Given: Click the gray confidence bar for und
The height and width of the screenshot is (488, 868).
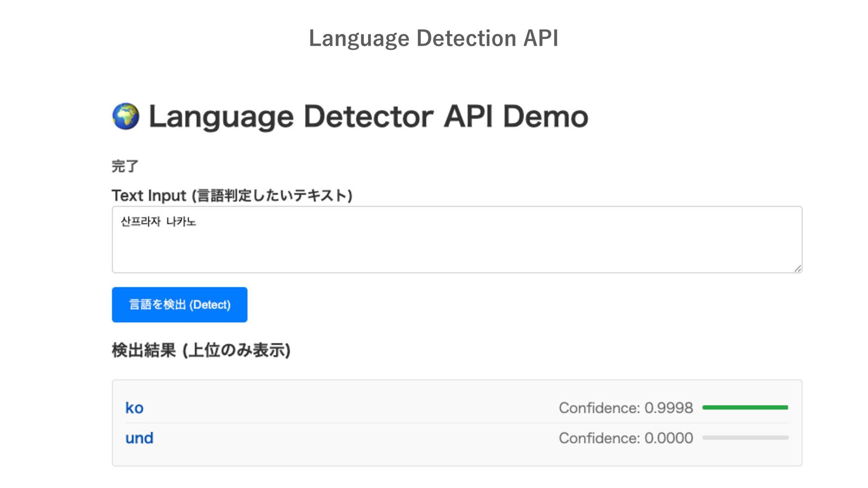Looking at the screenshot, I should pos(745,438).
